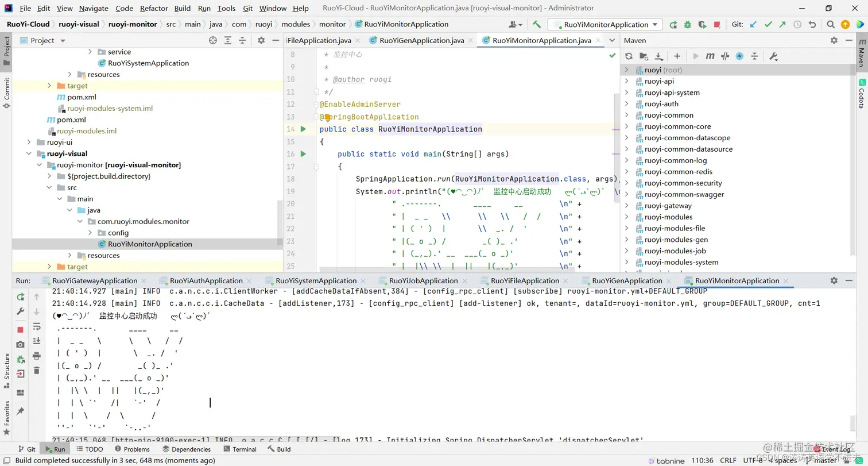Screen dimensions: 868x466
Task: Click the red Stop square in Run panel
Action: (21, 330)
